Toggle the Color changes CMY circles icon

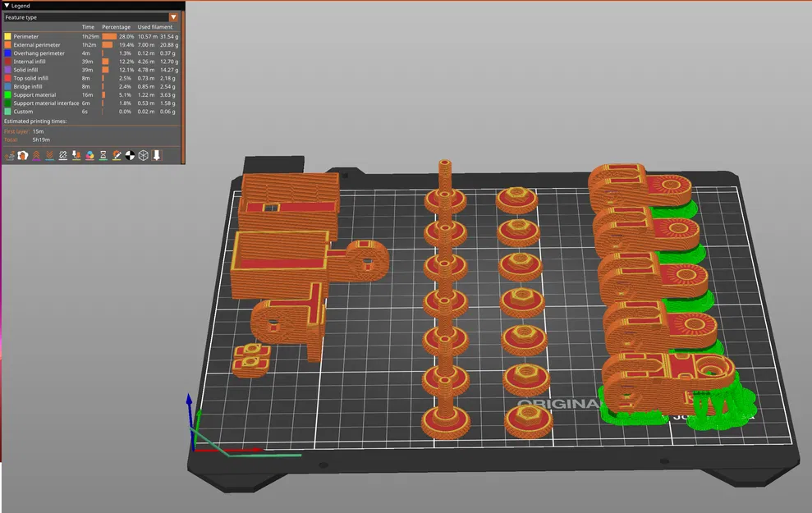[89, 155]
